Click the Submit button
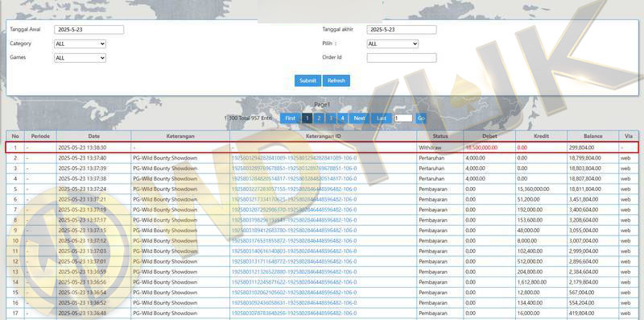 (308, 81)
